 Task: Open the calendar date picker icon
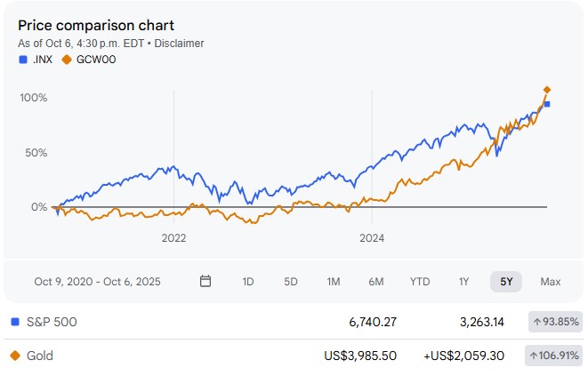(x=205, y=282)
